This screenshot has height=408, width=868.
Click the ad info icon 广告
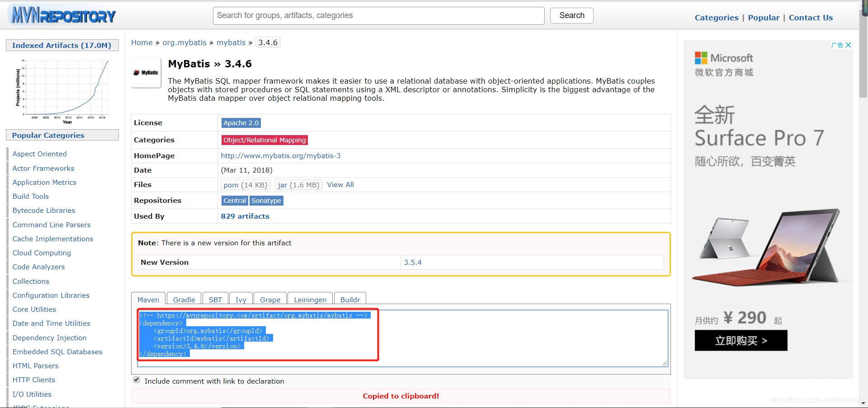pyautogui.click(x=837, y=45)
